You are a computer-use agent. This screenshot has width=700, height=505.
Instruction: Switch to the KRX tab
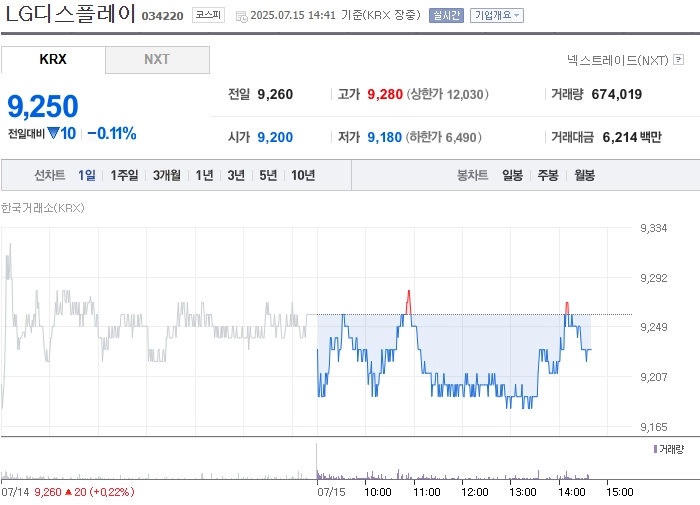(53, 59)
